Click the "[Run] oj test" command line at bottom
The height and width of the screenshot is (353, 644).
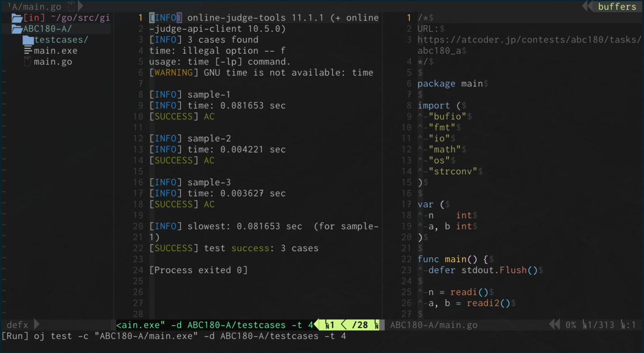pos(174,336)
